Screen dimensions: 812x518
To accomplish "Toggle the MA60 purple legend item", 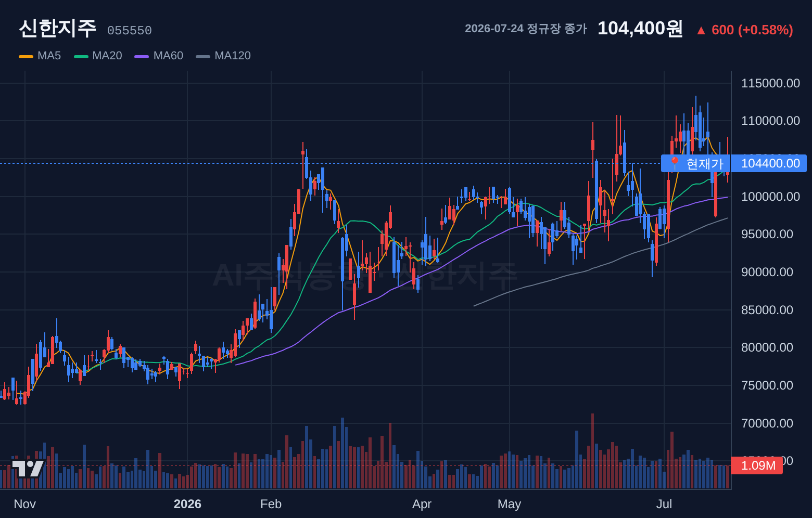I will [159, 56].
